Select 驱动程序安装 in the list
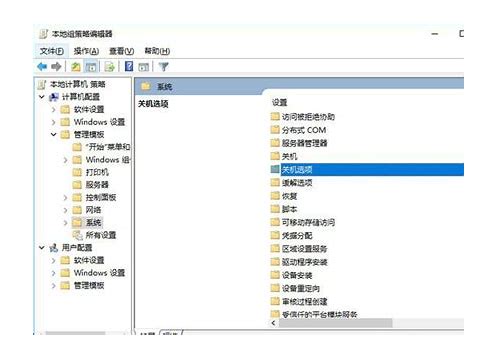 coord(304,262)
